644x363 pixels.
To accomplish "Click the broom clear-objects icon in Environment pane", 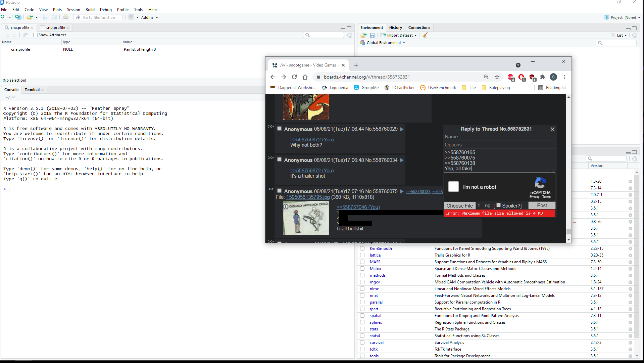I will coord(425,35).
